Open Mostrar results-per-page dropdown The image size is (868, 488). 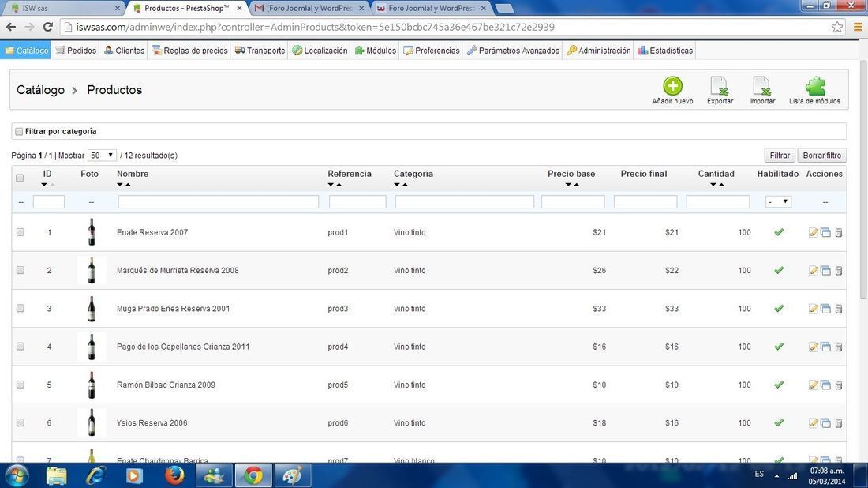pyautogui.click(x=102, y=156)
